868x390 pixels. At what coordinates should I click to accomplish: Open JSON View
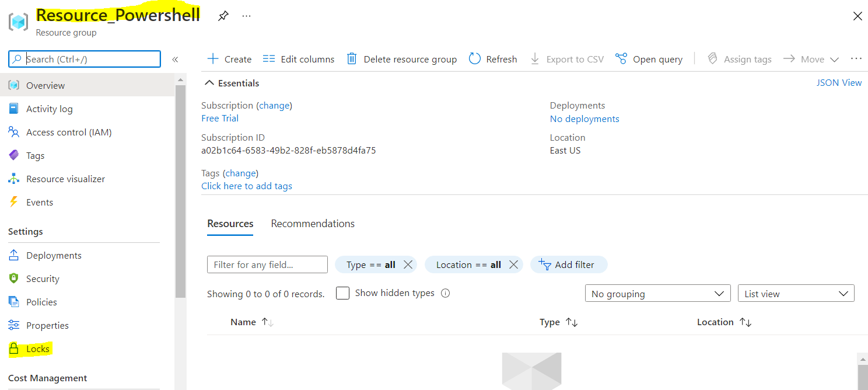coord(839,83)
